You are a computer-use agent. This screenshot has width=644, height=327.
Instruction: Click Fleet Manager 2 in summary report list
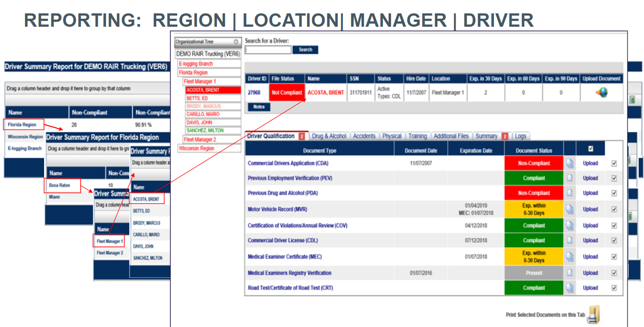click(x=110, y=253)
